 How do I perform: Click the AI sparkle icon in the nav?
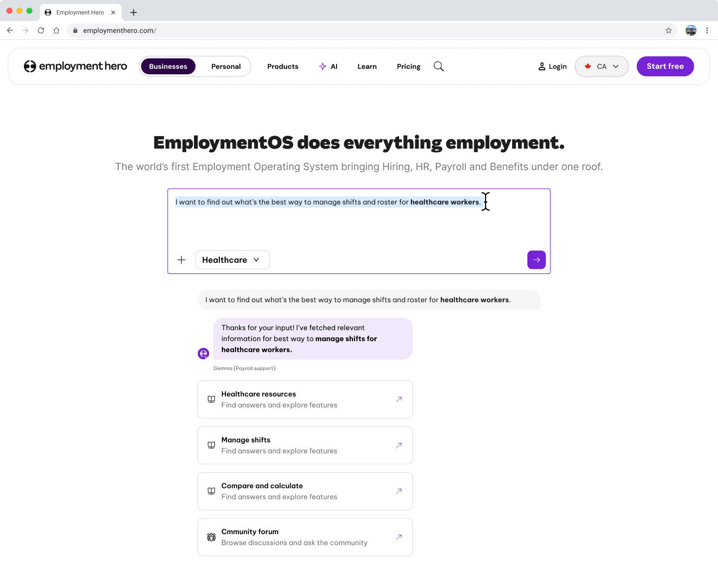point(323,66)
